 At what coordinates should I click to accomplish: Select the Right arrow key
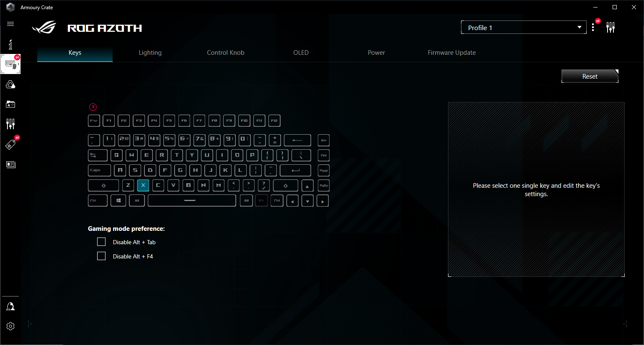pos(322,201)
